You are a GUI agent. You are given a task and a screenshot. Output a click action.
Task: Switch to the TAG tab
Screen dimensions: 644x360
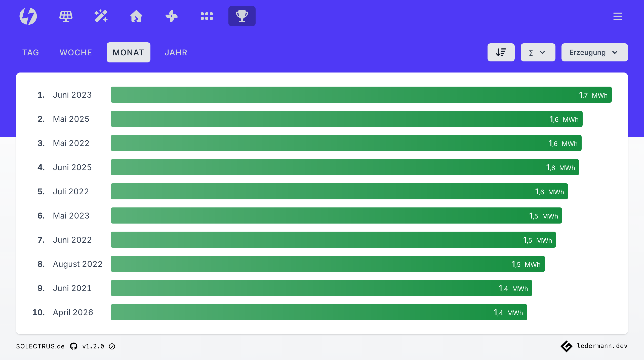31,52
